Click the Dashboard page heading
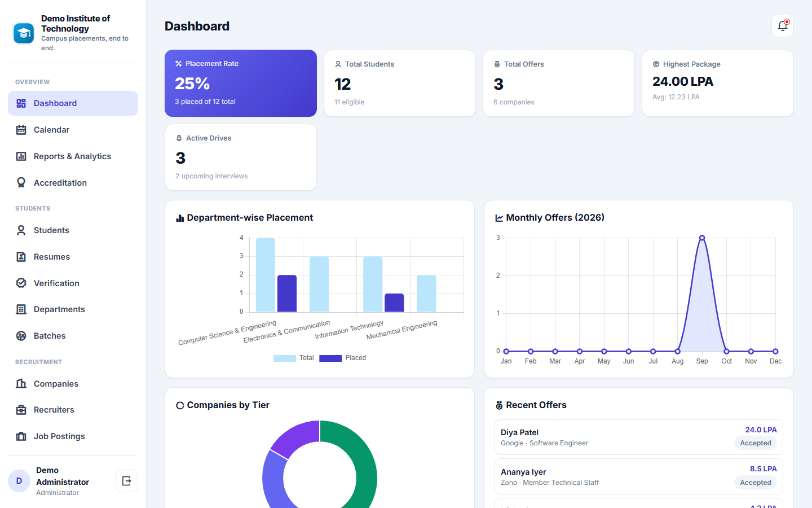The height and width of the screenshot is (508, 812). [197, 26]
